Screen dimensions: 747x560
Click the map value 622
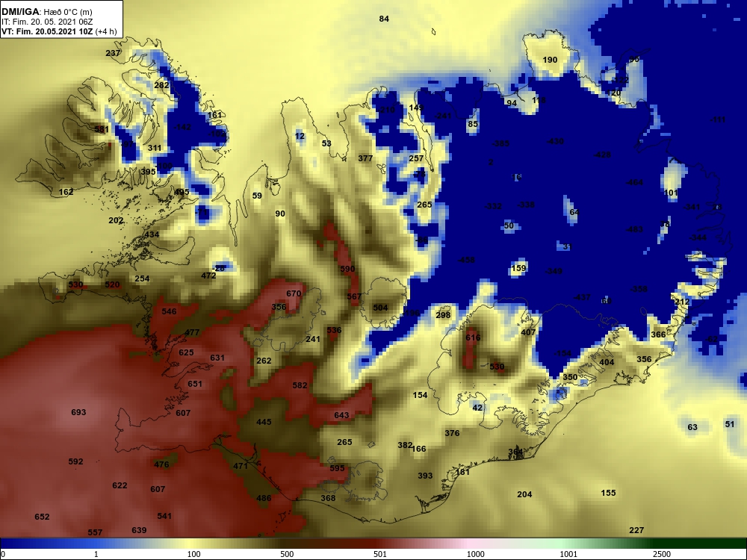[x=120, y=485]
